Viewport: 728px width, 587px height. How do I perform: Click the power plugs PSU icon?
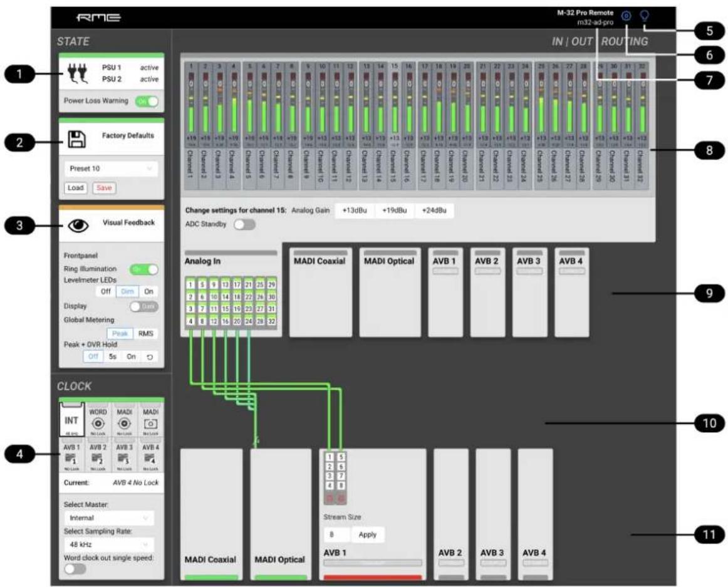[x=77, y=73]
